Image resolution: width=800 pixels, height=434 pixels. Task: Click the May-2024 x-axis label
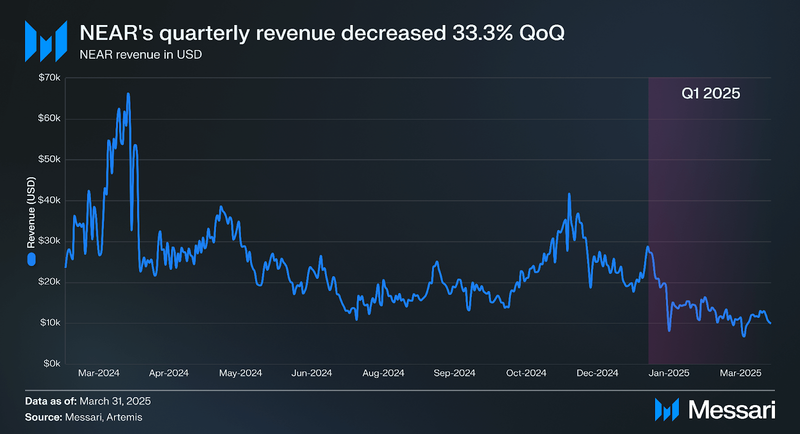click(x=240, y=373)
